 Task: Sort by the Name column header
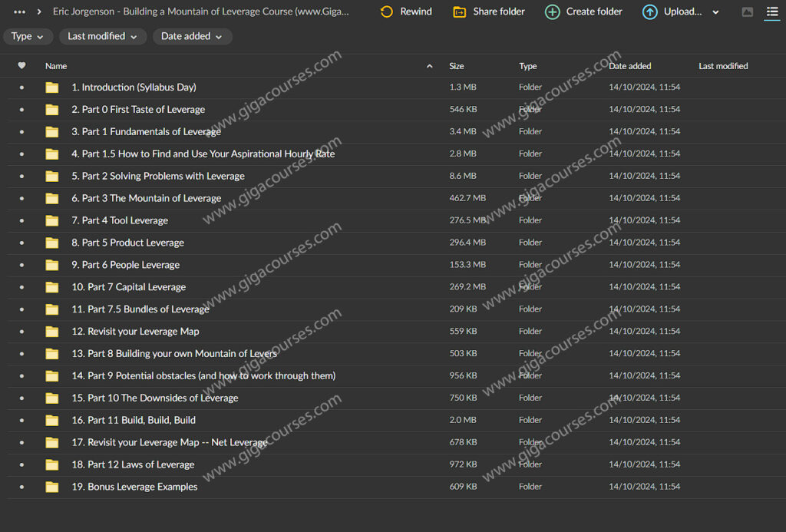[56, 66]
